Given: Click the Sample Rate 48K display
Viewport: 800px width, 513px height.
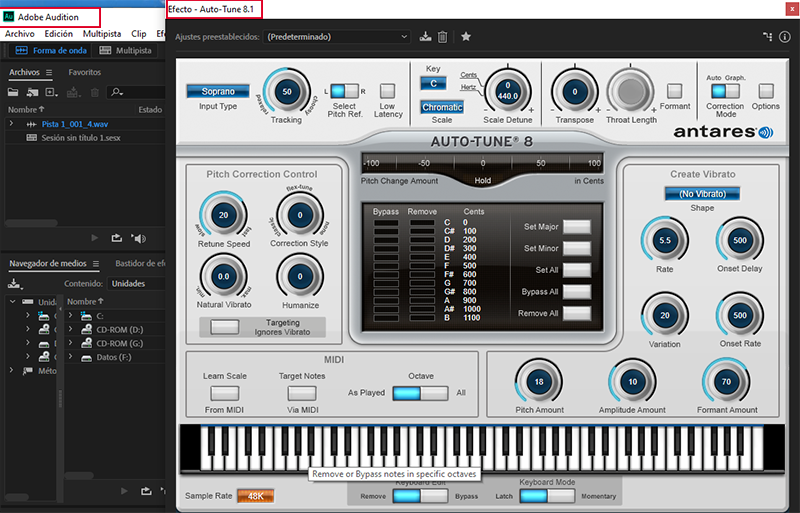Looking at the screenshot, I should click(x=256, y=496).
